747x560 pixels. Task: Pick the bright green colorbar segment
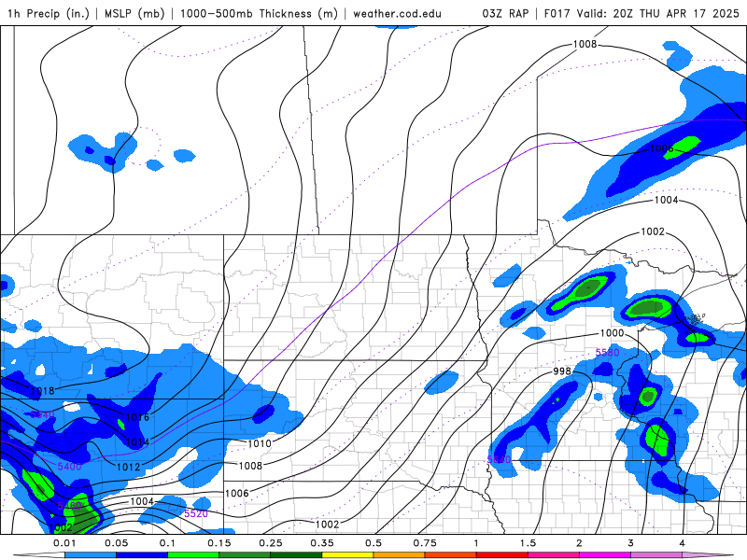click(x=193, y=555)
